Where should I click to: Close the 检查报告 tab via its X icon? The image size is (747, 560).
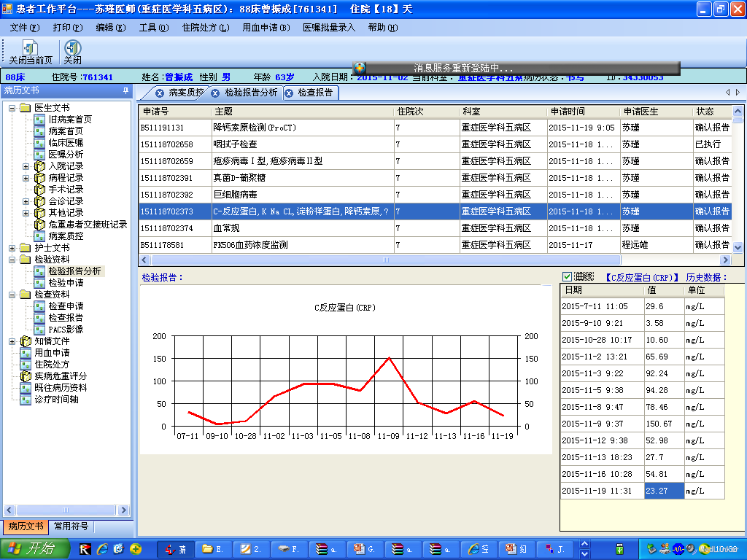(289, 93)
